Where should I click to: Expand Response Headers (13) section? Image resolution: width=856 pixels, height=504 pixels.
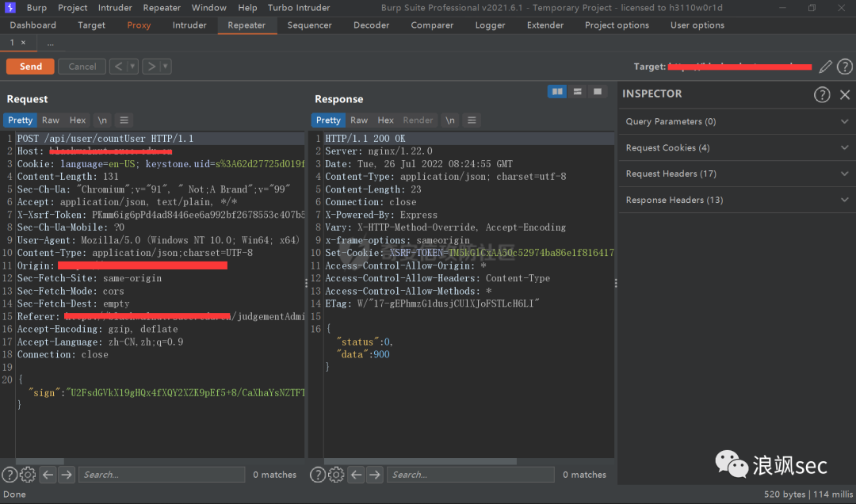(x=737, y=200)
